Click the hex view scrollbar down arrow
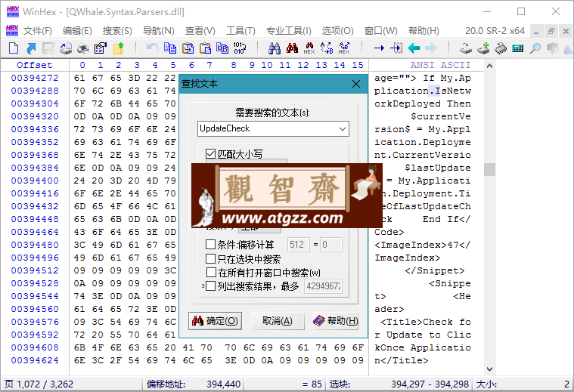 [489, 369]
